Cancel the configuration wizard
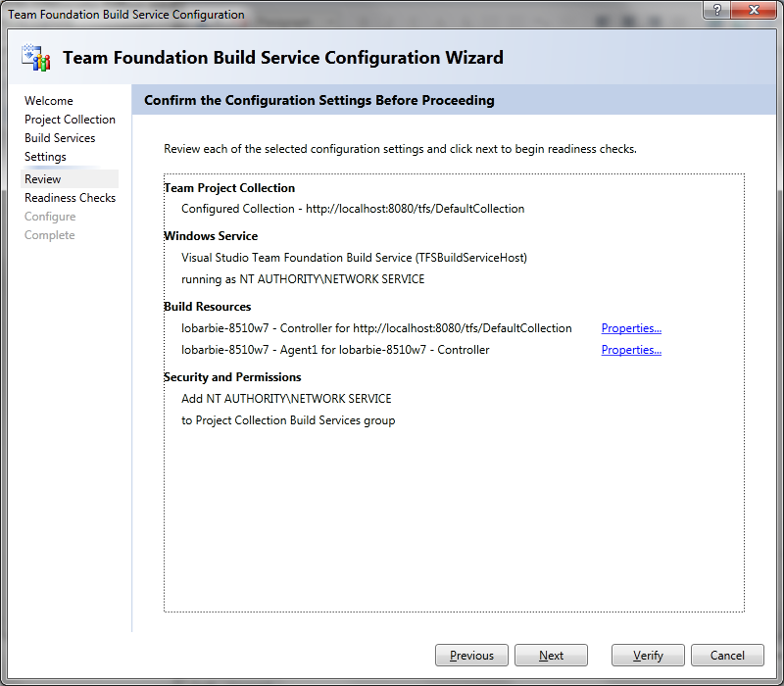The height and width of the screenshot is (686, 784). coord(727,655)
